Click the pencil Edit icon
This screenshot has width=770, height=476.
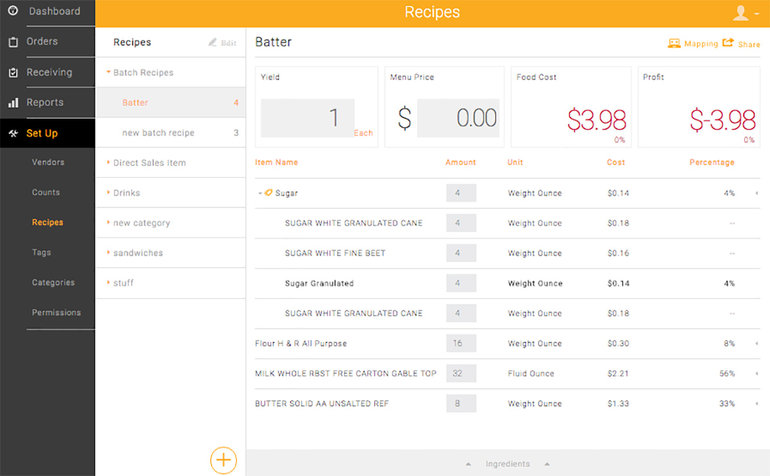pos(212,42)
